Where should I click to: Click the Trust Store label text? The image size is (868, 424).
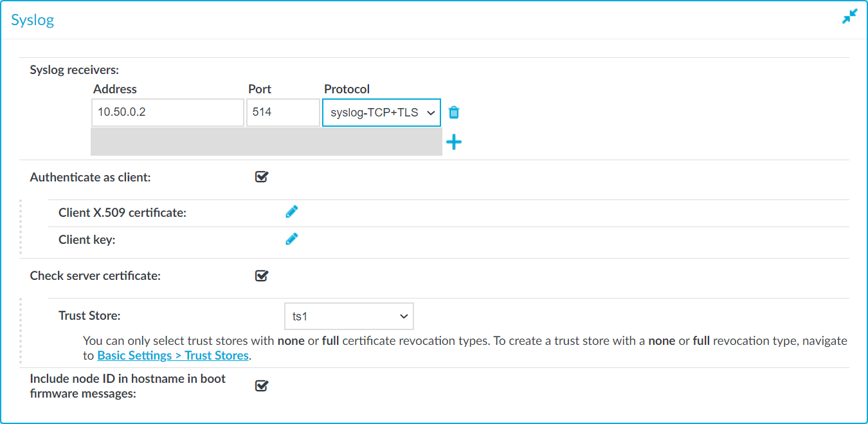pyautogui.click(x=89, y=316)
